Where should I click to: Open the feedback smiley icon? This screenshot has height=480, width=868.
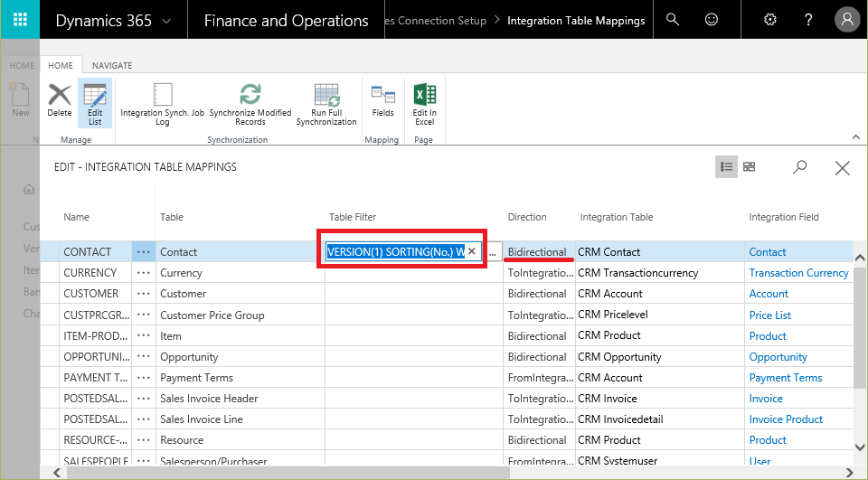coord(712,20)
